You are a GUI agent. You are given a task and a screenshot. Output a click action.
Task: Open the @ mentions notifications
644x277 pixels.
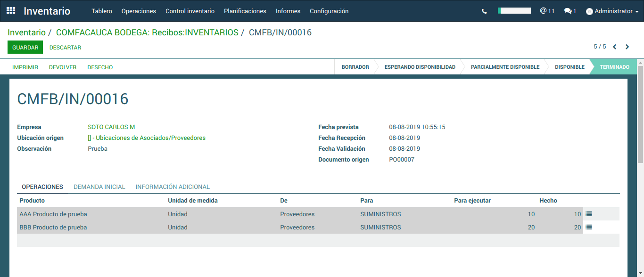coord(547,11)
